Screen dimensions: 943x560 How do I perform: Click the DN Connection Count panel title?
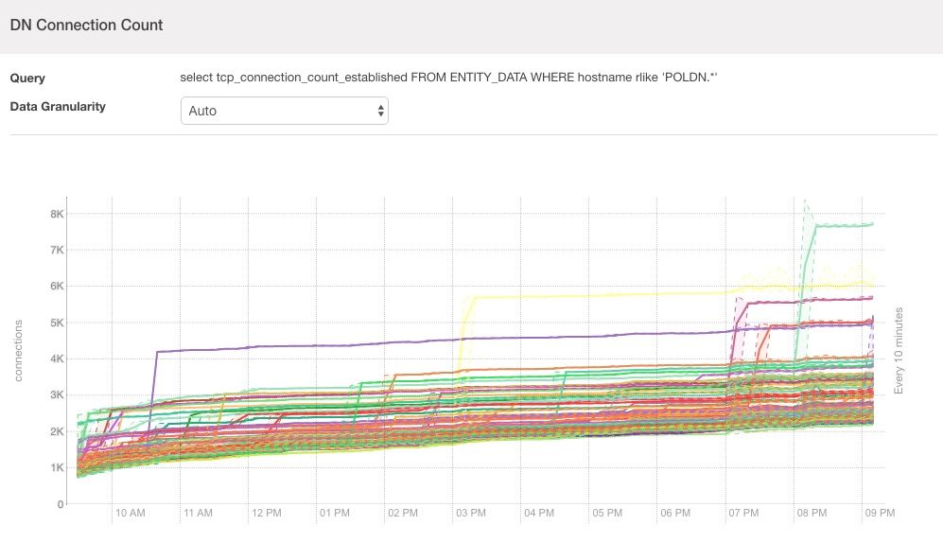pyautogui.click(x=86, y=26)
